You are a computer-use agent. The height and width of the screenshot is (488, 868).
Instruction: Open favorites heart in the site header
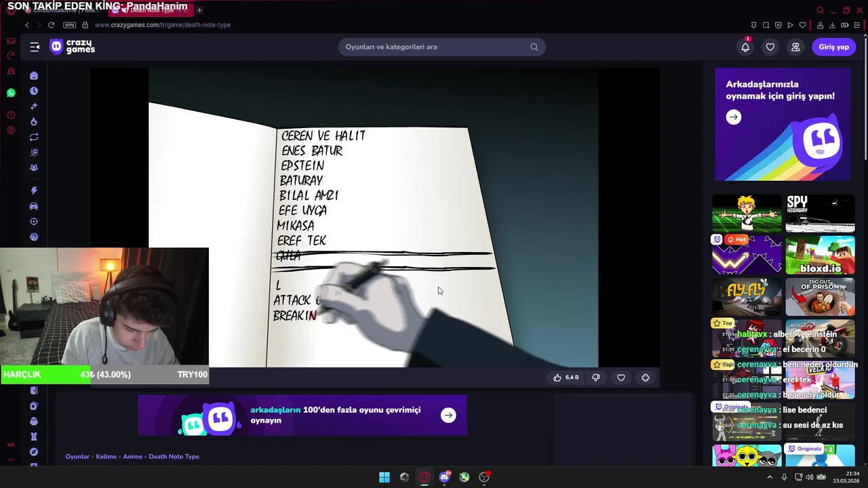770,47
